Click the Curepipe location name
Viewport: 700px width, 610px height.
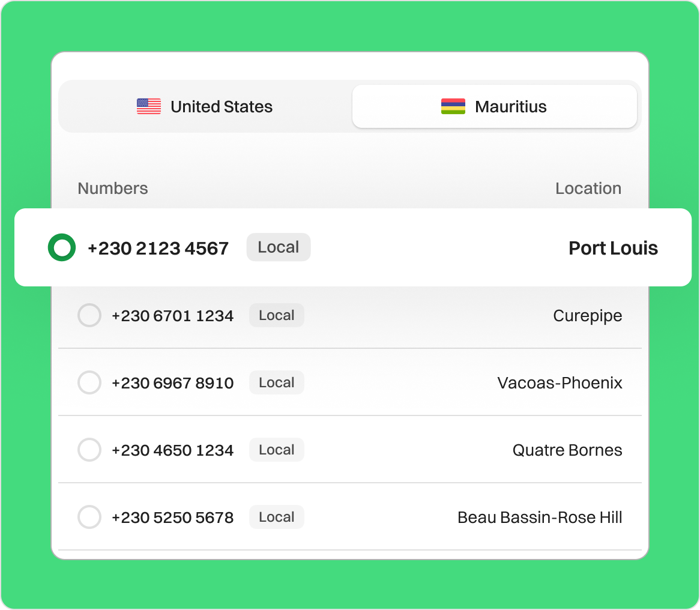(587, 316)
